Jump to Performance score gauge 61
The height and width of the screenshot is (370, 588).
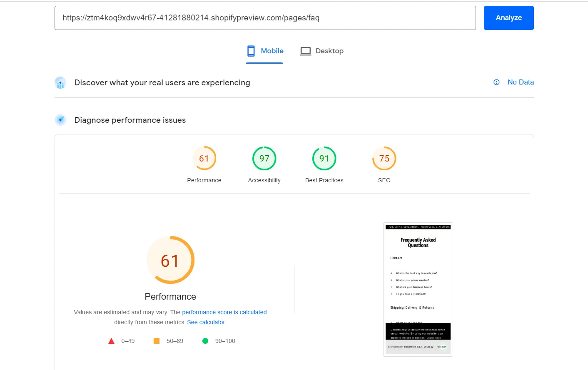[204, 159]
